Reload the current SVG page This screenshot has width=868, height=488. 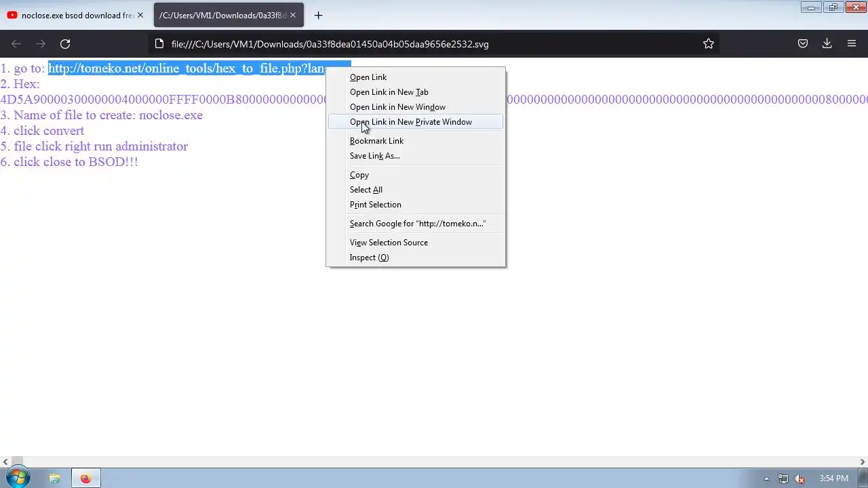click(x=65, y=44)
